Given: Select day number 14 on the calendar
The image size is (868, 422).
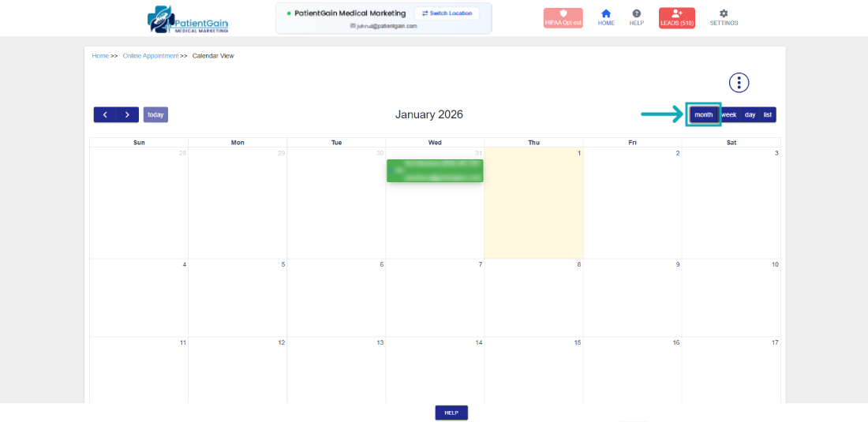Looking at the screenshot, I should tap(479, 343).
